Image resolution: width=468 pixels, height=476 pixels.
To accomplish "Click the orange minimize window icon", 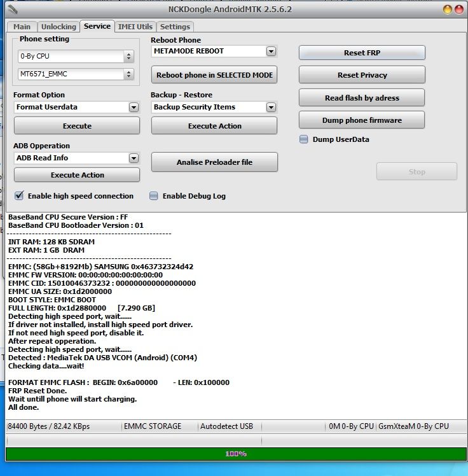I will 448,9.
